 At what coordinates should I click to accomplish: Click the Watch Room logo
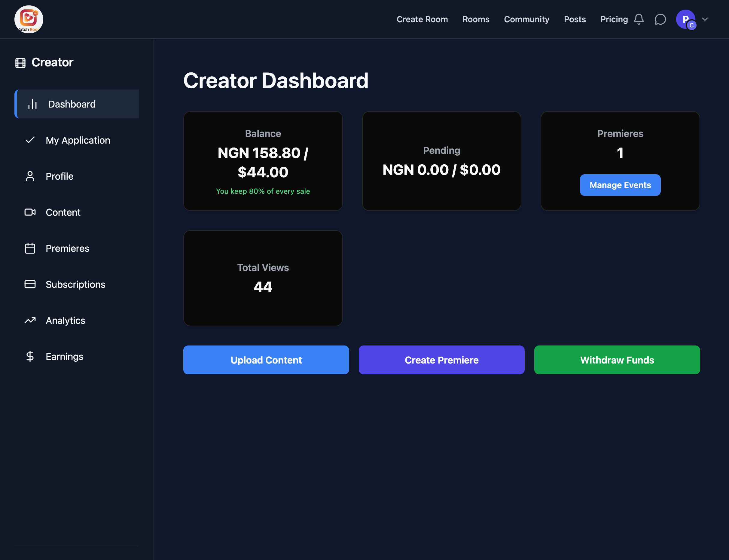(x=29, y=19)
